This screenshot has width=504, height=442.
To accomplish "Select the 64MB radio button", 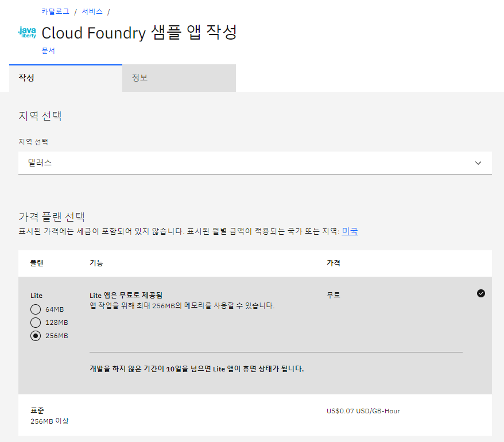I will point(36,309).
